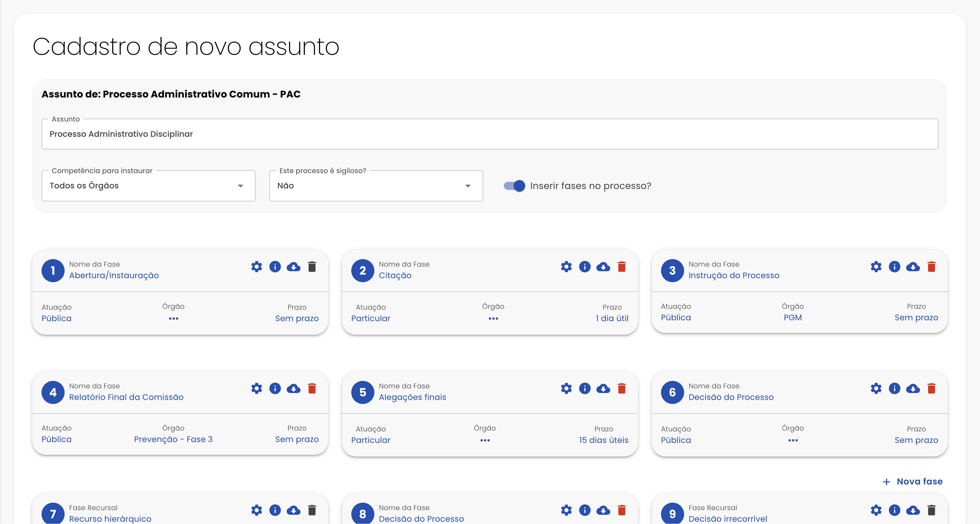Click Recurso hierárquico phase name
This screenshot has height=524, width=980.
110,519
